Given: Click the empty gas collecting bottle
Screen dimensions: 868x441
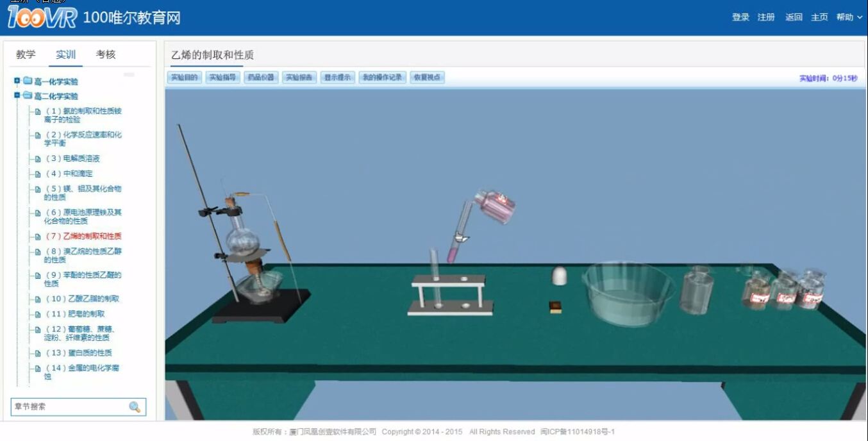Looking at the screenshot, I should point(697,292).
